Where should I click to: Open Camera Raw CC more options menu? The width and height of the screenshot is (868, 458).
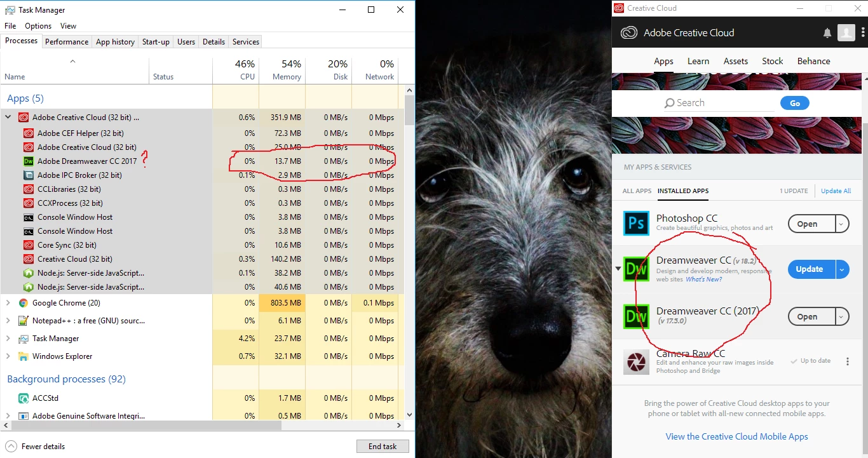tap(848, 361)
